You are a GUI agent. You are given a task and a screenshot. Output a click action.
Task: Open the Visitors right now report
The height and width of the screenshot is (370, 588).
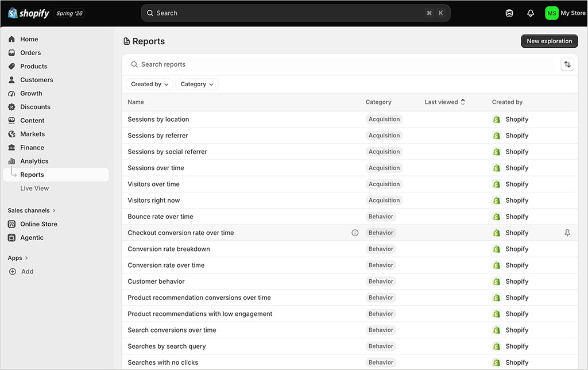pos(153,201)
